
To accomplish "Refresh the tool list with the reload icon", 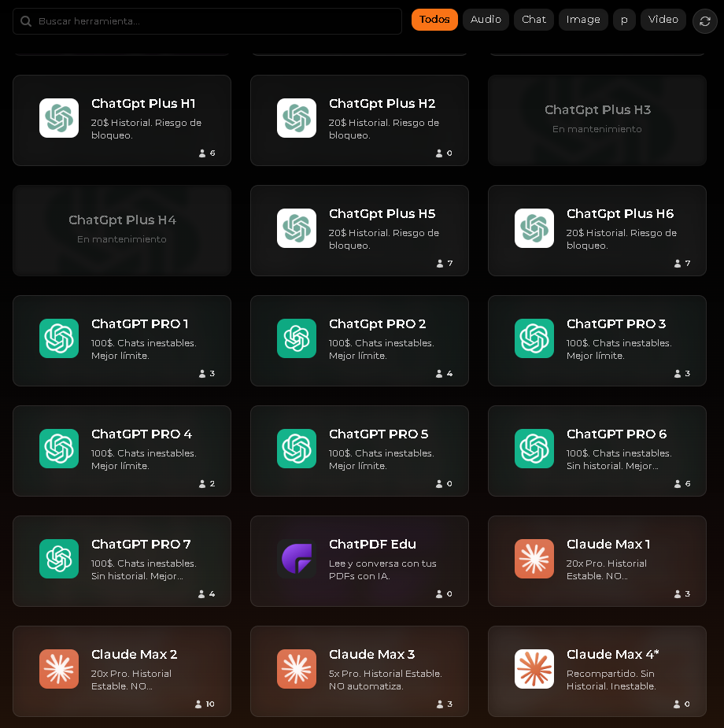I will point(705,21).
